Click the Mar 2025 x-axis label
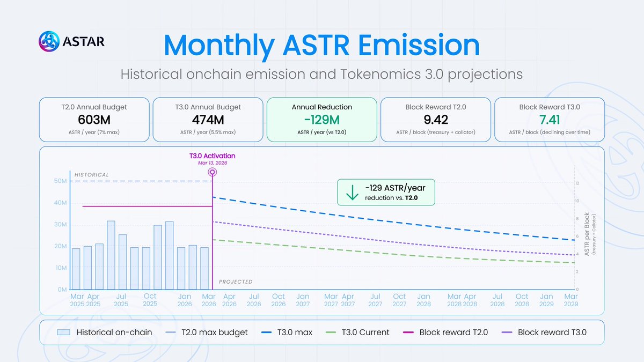The height and width of the screenshot is (362, 644). coord(77,300)
